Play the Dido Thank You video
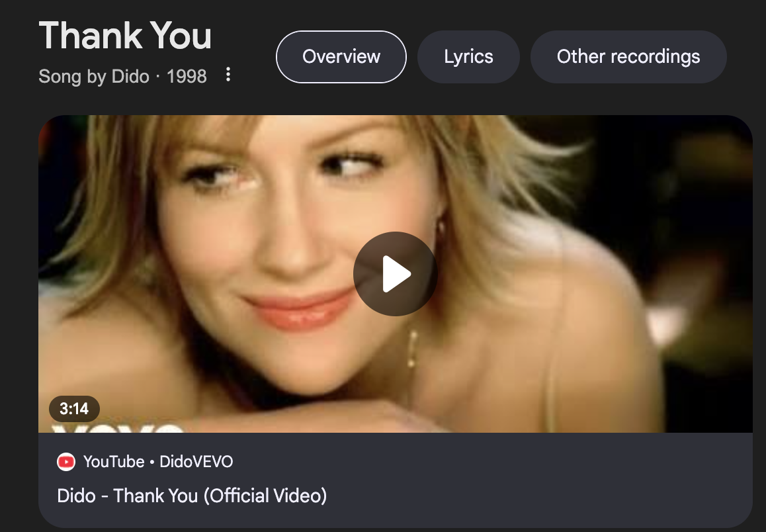 click(395, 274)
